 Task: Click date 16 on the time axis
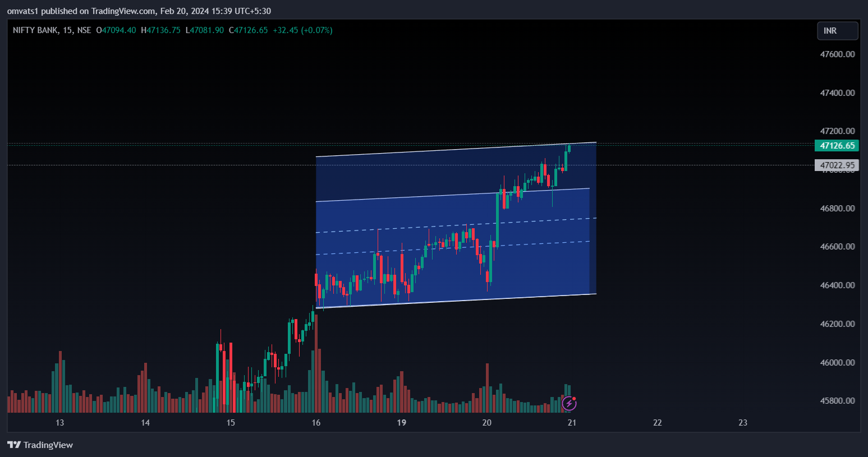316,423
